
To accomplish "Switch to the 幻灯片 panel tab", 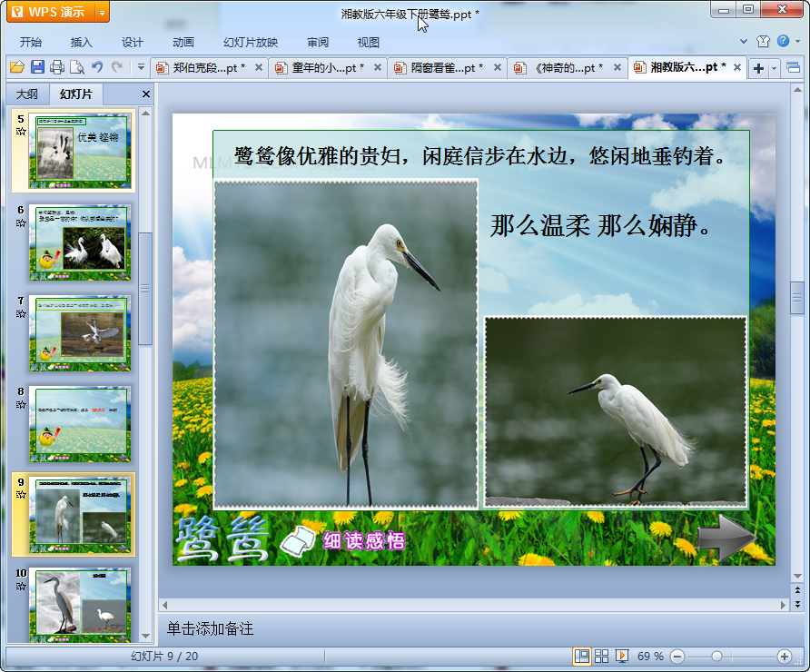I will click(x=76, y=94).
